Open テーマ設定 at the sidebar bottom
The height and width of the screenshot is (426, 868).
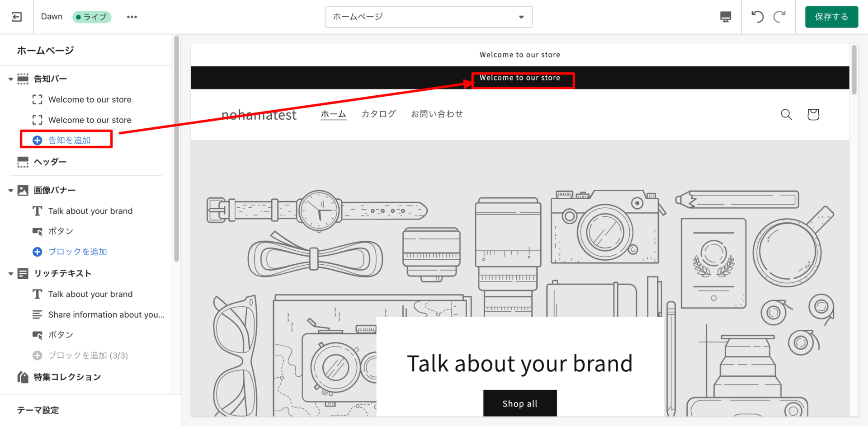(x=38, y=410)
